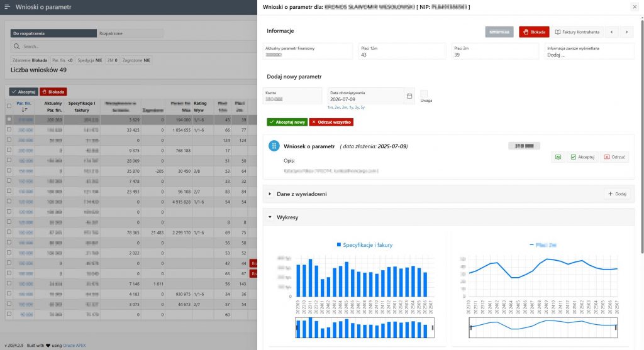The image size is (644, 350).
Task: Check the row with 35 870 value
Action: (x=9, y=170)
